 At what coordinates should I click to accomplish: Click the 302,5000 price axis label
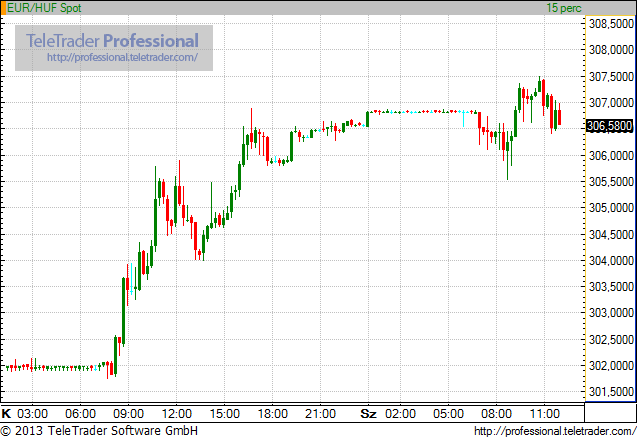[x=611, y=339]
